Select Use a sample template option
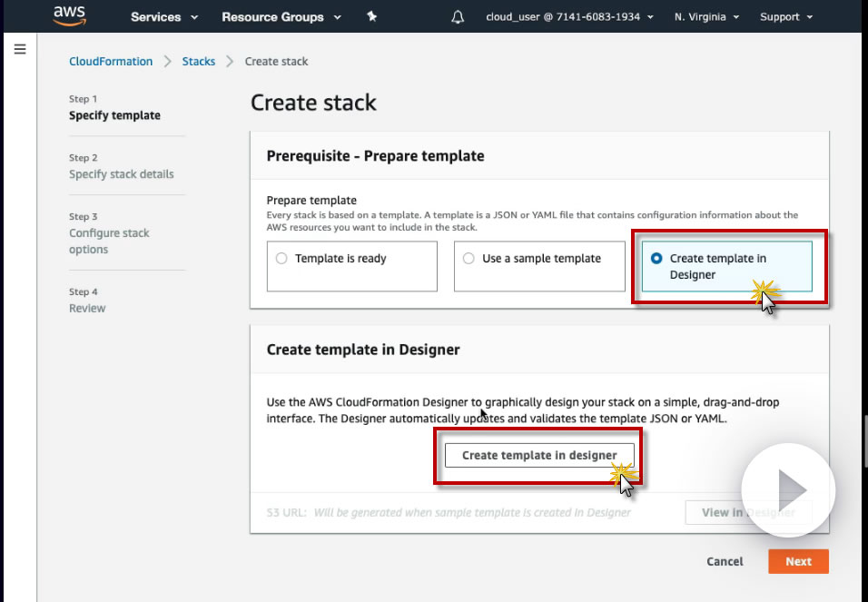Image resolution: width=868 pixels, height=602 pixels. 469,259
